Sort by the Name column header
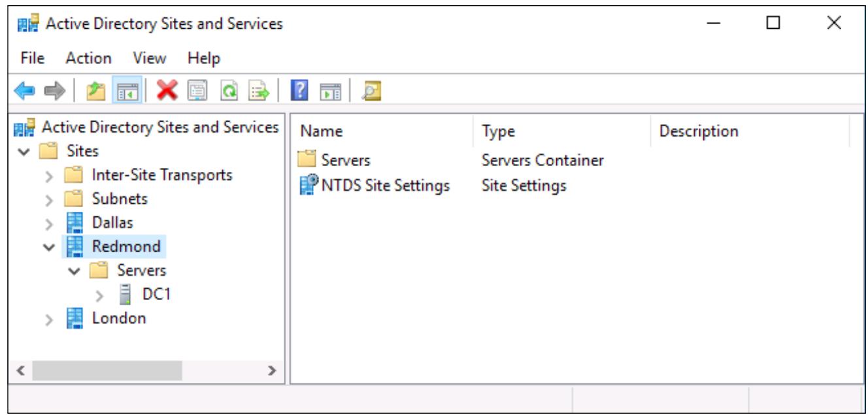The image size is (868, 415). pos(383,131)
